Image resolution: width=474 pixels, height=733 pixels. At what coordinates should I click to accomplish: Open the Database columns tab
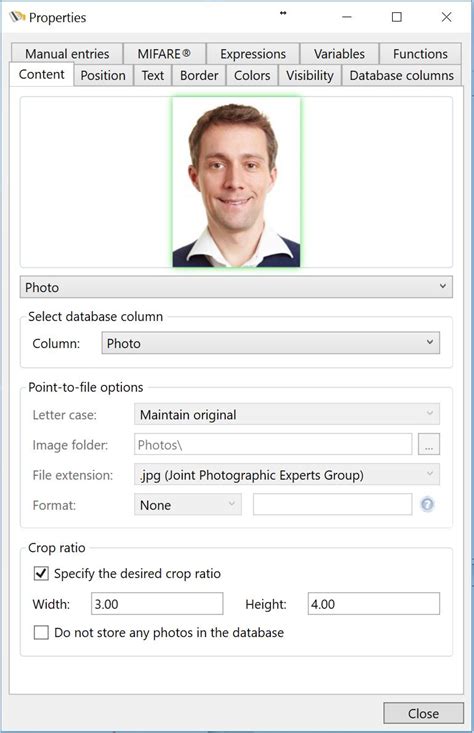pyautogui.click(x=402, y=75)
